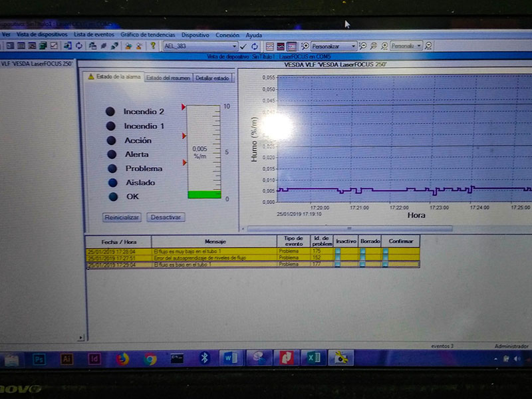Screen dimensions: 532x399
Task: Click the Reinicializar button
Action: (x=122, y=217)
